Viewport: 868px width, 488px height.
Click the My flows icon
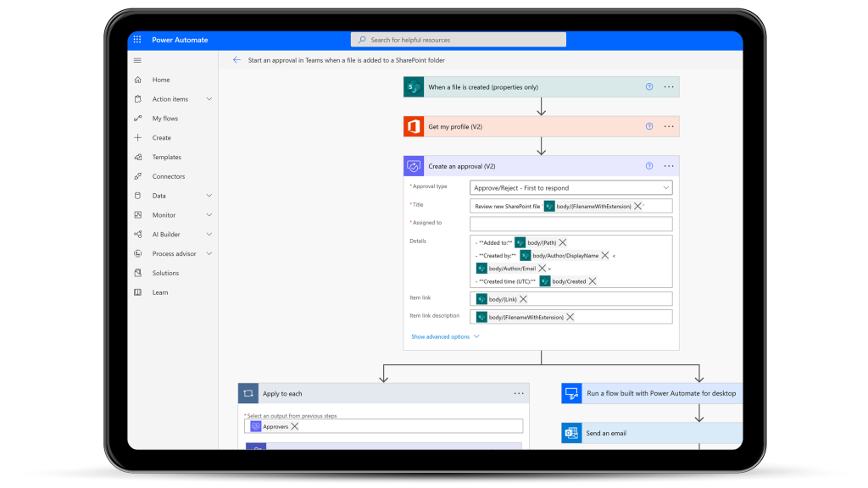(138, 119)
